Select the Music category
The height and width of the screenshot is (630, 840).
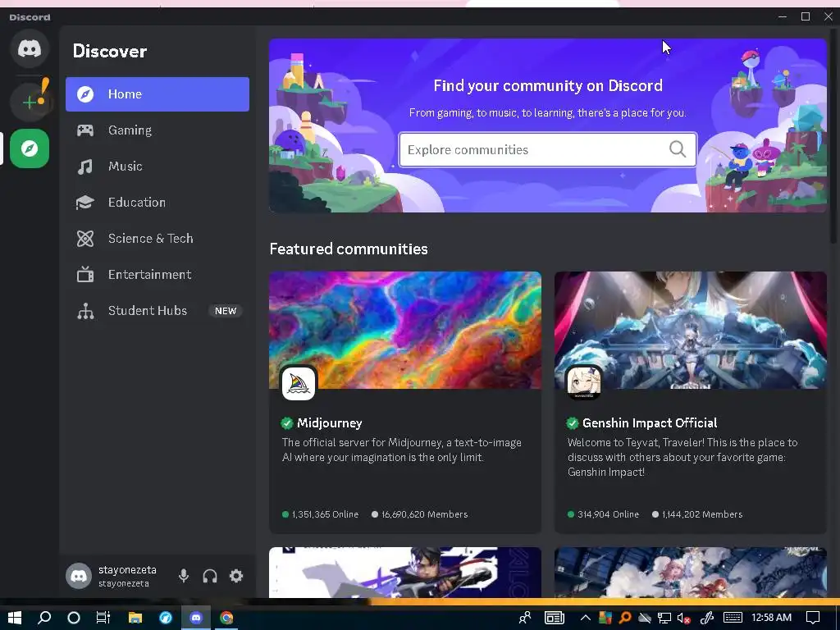point(157,166)
